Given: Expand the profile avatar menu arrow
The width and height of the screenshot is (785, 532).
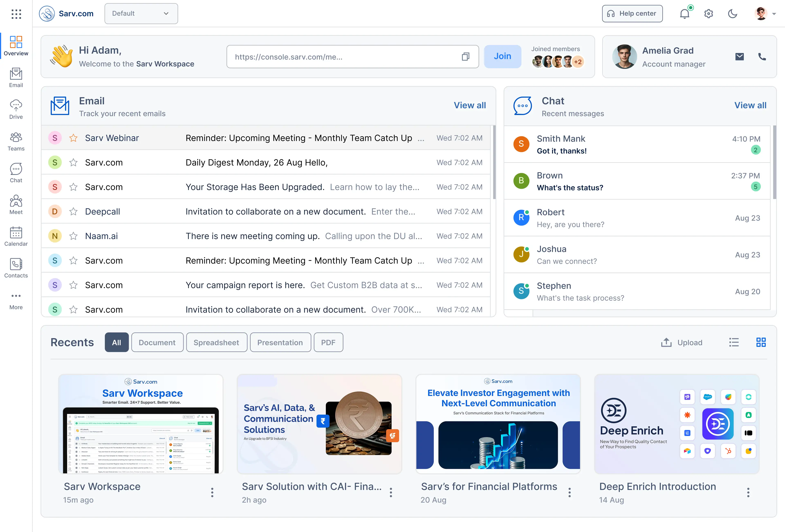Looking at the screenshot, I should pyautogui.click(x=774, y=14).
